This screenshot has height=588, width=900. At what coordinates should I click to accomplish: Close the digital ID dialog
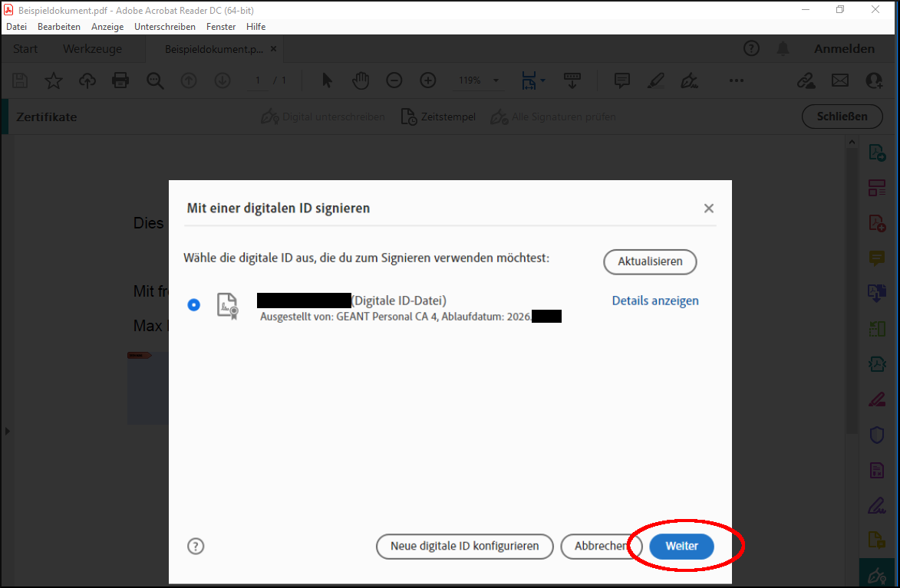(x=709, y=209)
